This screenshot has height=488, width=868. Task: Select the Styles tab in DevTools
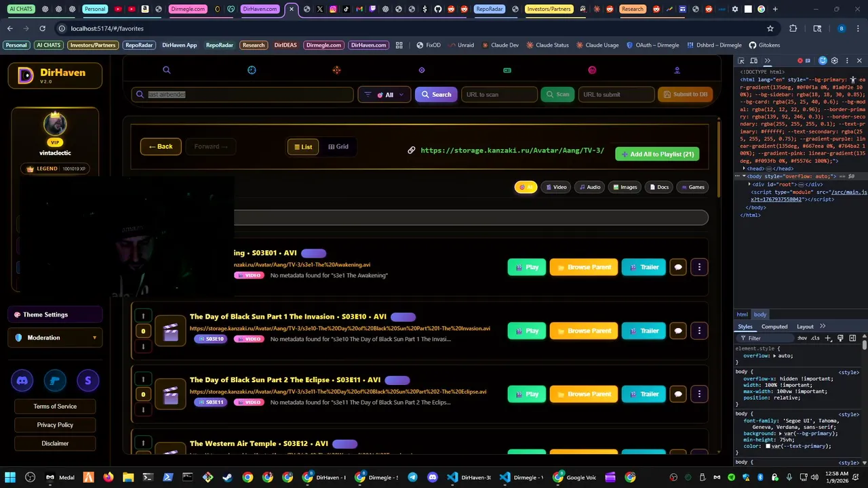[x=745, y=327]
